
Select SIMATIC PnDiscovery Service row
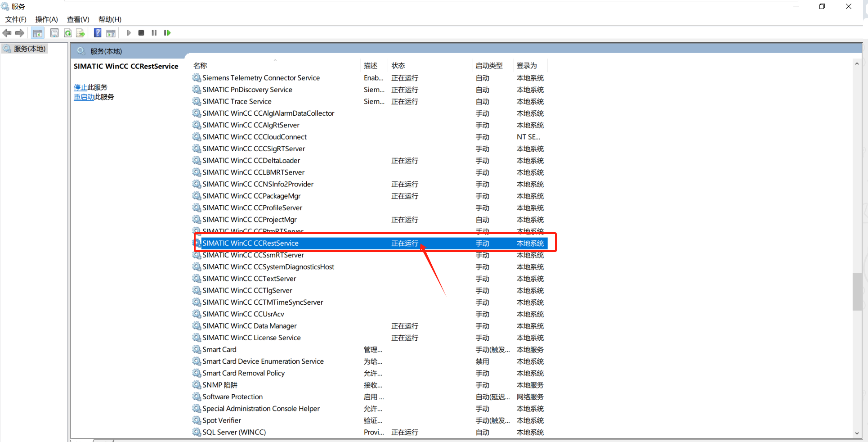point(369,90)
